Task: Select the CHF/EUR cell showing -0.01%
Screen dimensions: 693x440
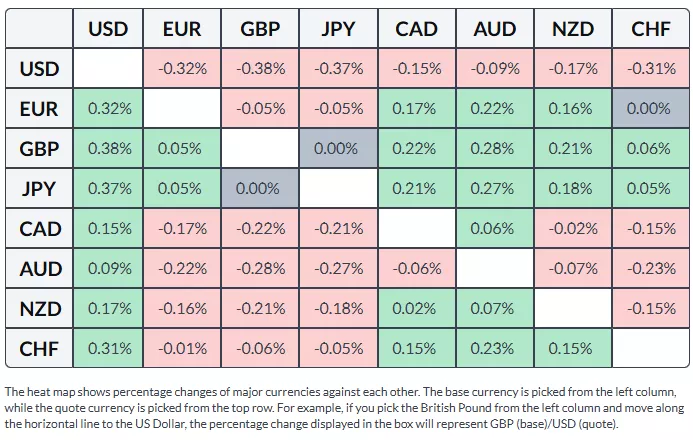Action: point(183,349)
